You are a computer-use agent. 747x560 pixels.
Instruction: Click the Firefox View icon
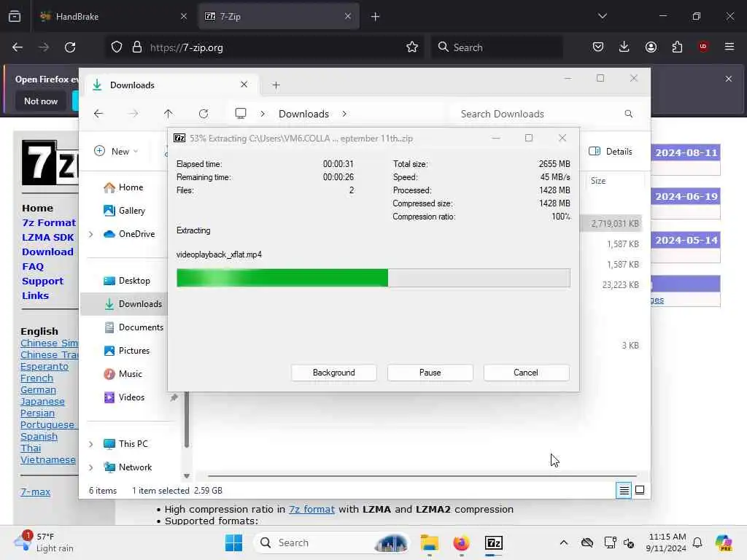tap(15, 17)
